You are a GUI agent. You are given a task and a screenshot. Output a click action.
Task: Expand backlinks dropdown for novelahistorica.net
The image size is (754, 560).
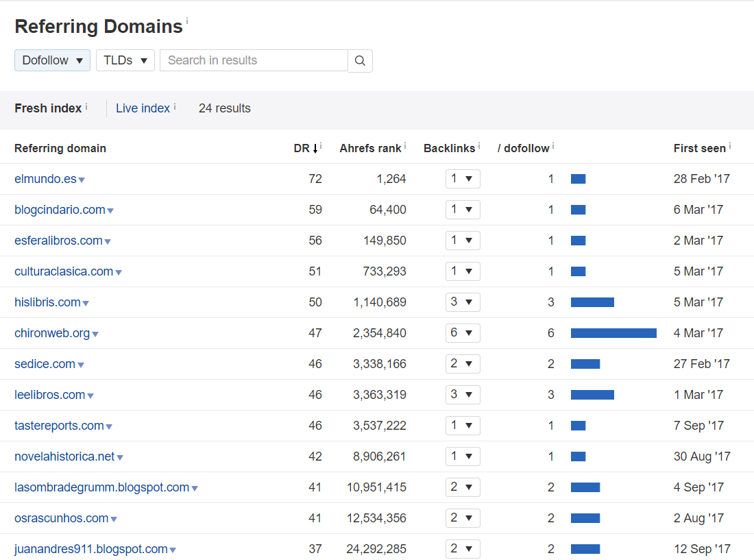463,456
